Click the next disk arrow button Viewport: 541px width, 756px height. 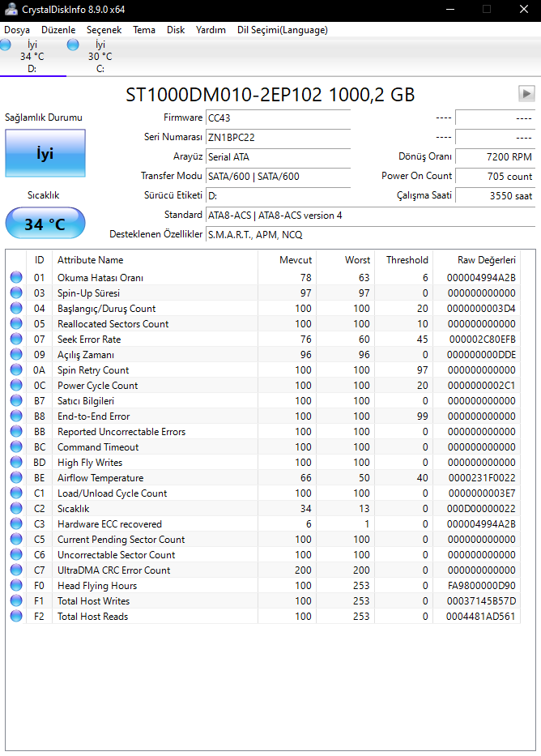(x=526, y=93)
